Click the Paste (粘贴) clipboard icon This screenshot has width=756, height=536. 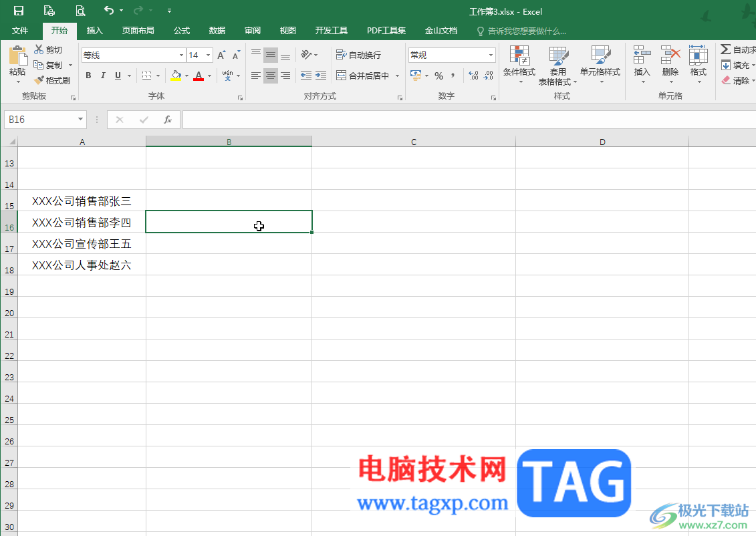[18, 55]
